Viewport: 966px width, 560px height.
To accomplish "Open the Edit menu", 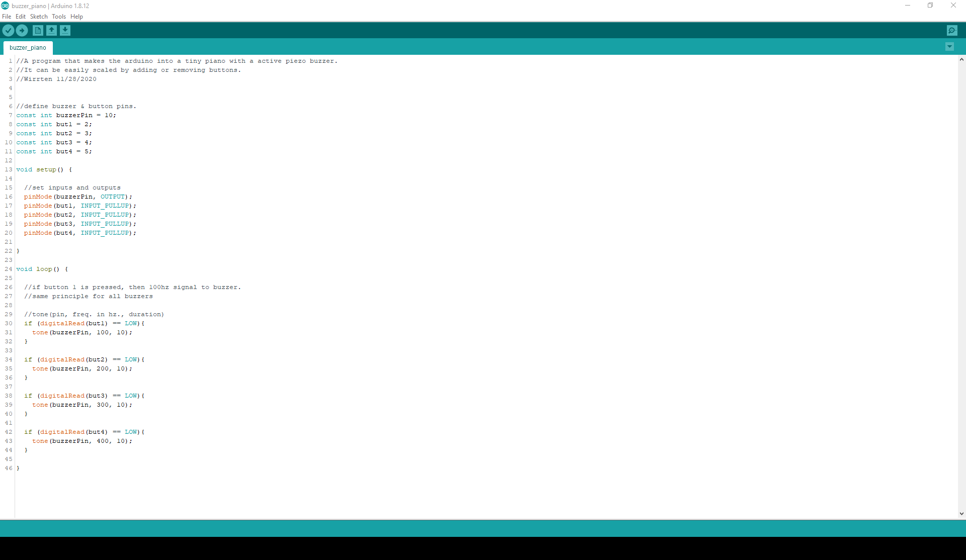I will tap(21, 17).
